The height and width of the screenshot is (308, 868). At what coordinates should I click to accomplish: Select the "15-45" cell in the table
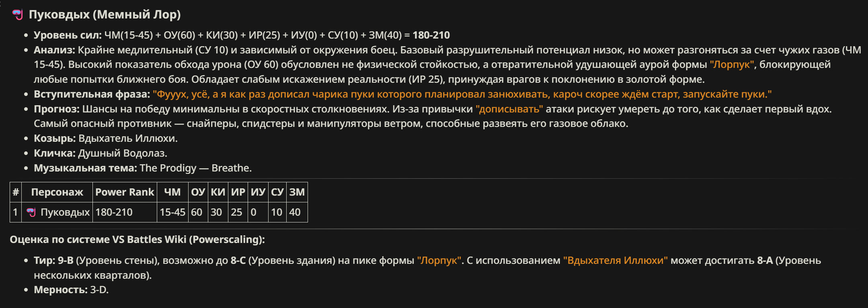pyautogui.click(x=172, y=212)
